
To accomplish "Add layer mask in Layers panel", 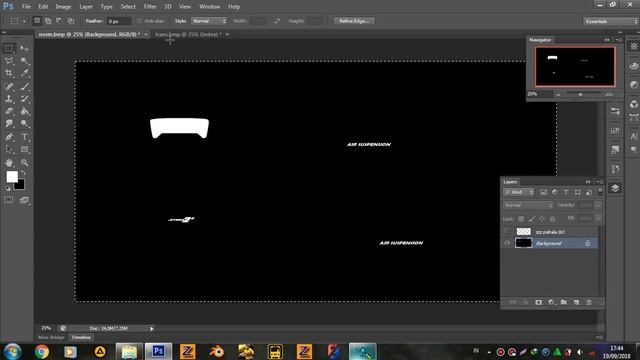I will (538, 302).
